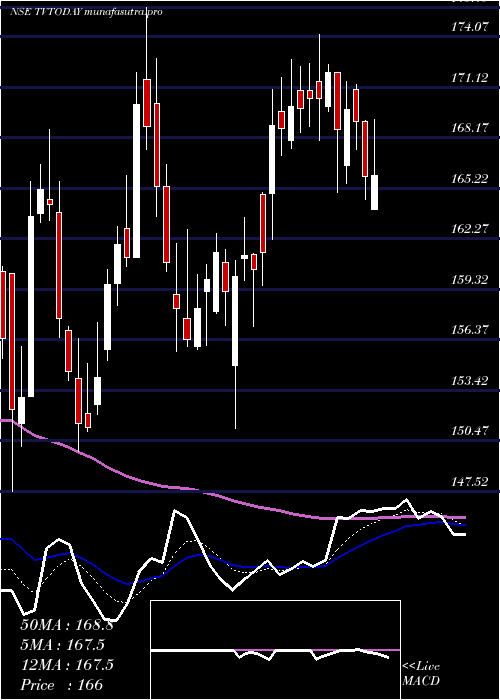The width and height of the screenshot is (500, 700).
Task: Select the 171.12 price axis label
Action: click(x=469, y=78)
